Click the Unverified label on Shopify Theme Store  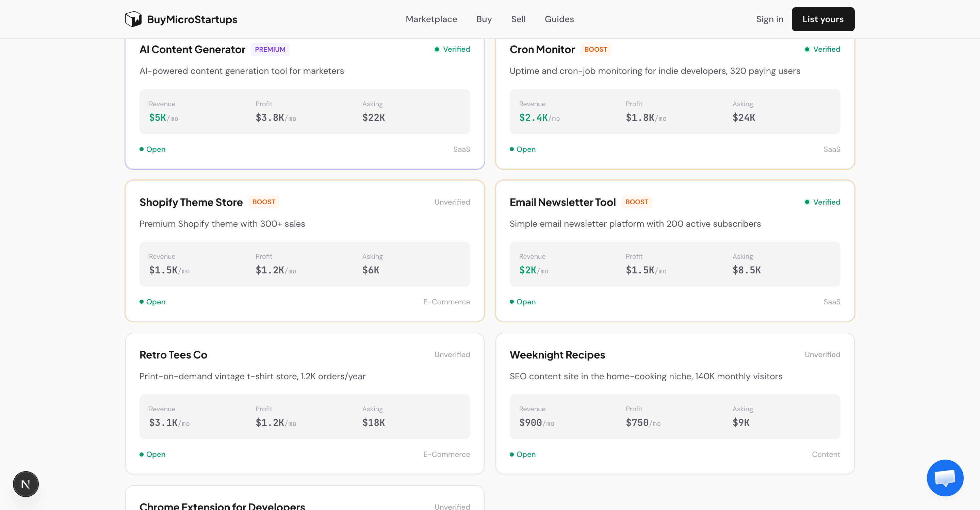[x=452, y=202]
